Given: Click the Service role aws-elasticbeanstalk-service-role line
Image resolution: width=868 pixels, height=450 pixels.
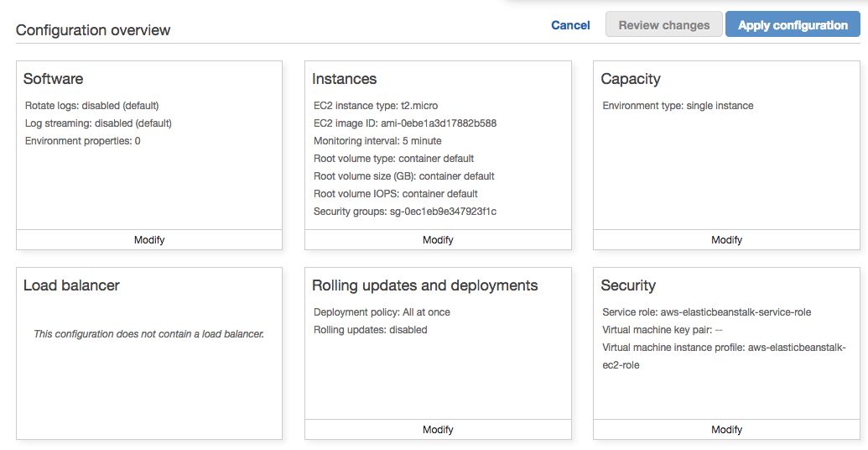Looking at the screenshot, I should 707,312.
